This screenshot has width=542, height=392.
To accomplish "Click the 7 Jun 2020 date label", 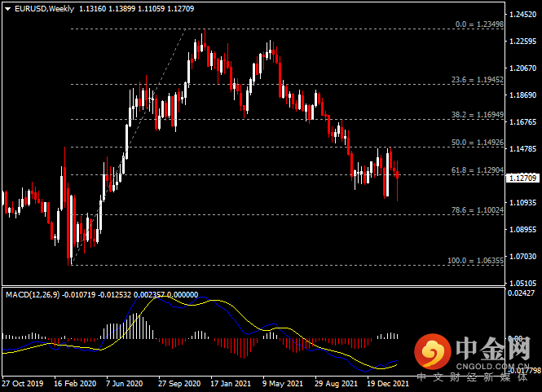I will tap(124, 383).
